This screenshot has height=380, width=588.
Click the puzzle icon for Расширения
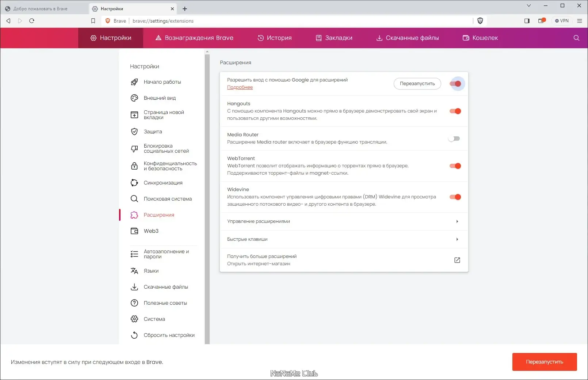point(134,215)
